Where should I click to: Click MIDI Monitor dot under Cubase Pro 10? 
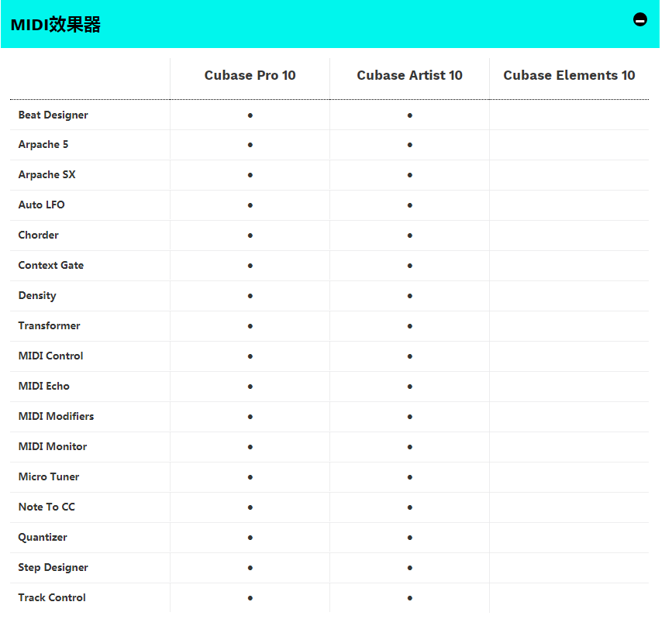coord(250,447)
